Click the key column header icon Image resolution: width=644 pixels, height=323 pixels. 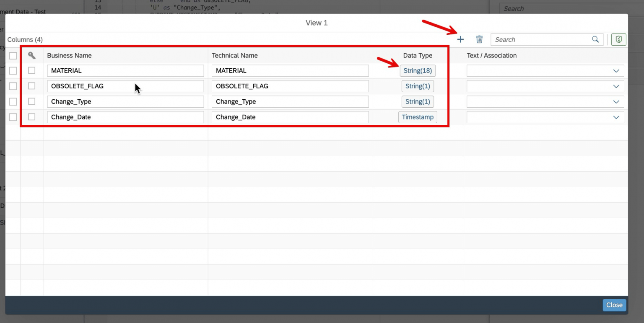tap(31, 55)
